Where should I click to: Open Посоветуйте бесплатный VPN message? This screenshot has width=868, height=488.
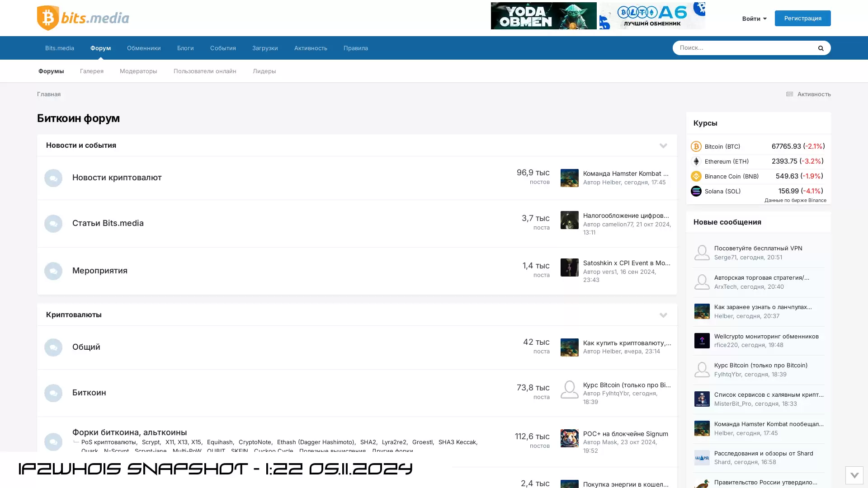pos(758,249)
